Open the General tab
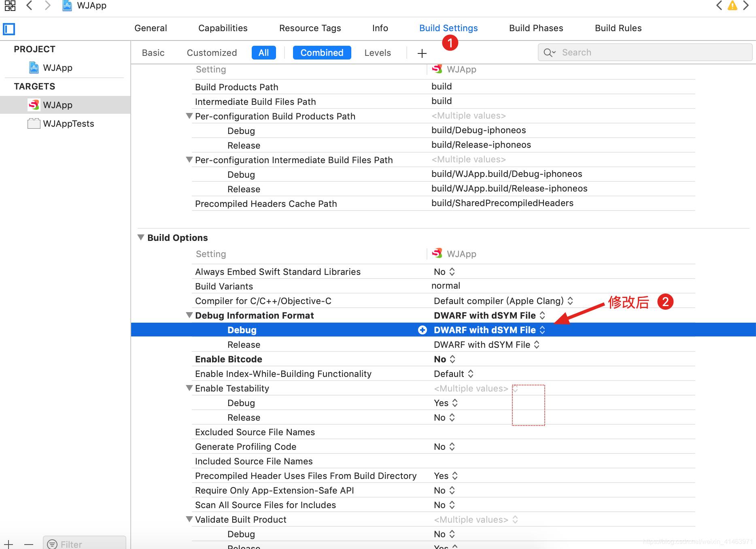756x549 pixels. click(151, 28)
